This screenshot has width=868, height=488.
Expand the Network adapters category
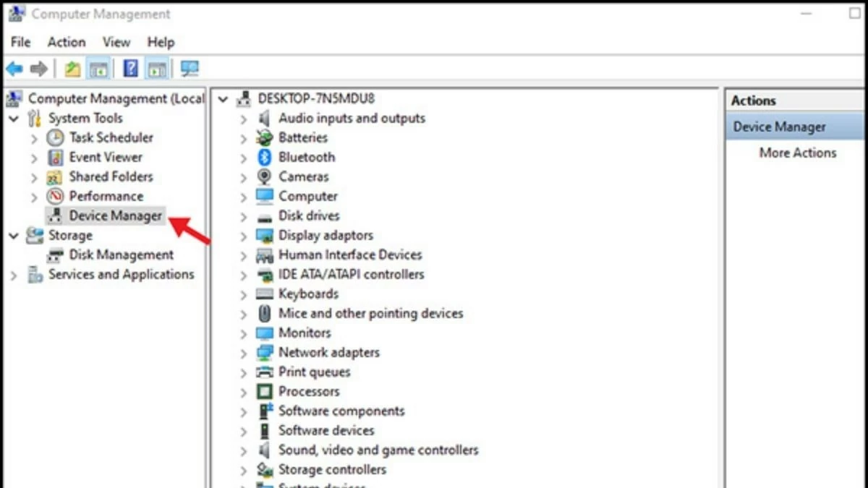(x=244, y=352)
